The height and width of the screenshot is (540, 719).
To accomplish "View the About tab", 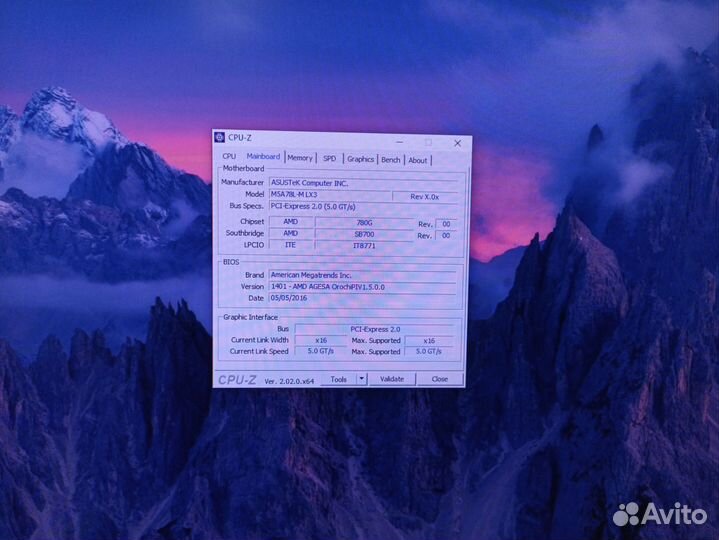I will coord(417,160).
